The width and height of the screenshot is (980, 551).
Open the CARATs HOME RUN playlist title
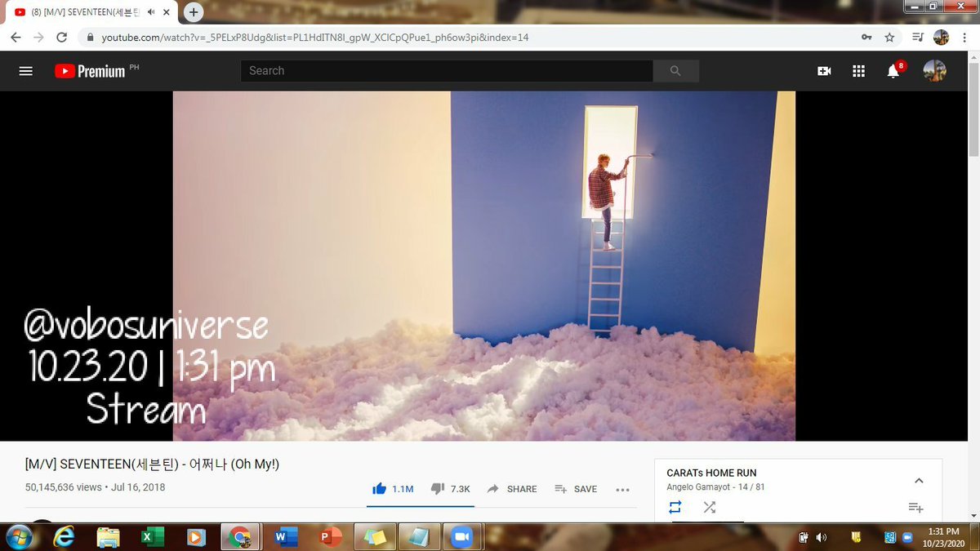pos(711,473)
